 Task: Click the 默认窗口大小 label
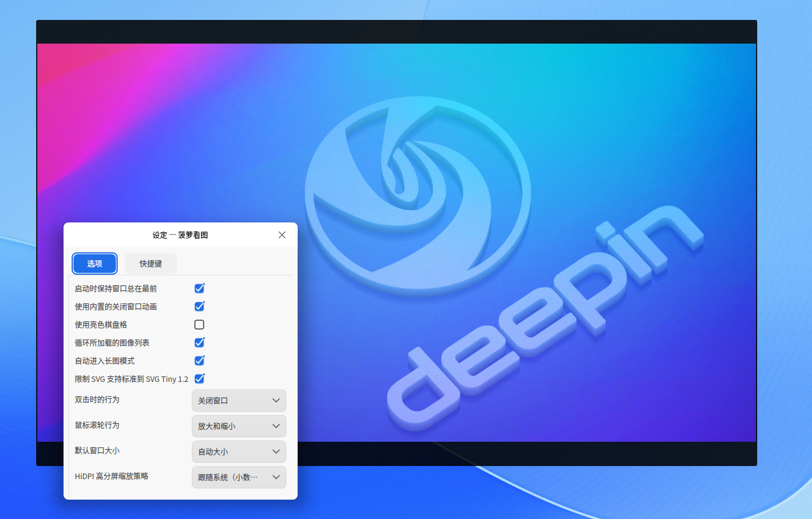(97, 450)
